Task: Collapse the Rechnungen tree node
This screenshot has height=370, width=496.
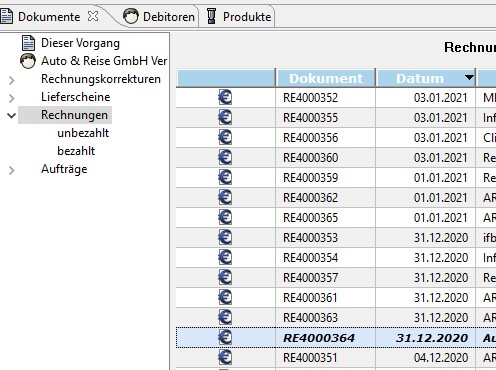Action: click(x=12, y=116)
